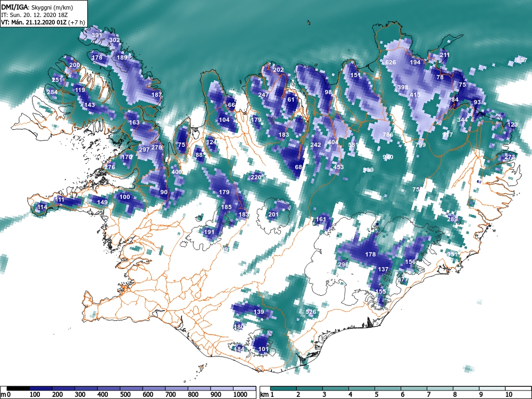Click the '101' value near the south coast
This screenshot has height=399, width=532.
coord(263,349)
